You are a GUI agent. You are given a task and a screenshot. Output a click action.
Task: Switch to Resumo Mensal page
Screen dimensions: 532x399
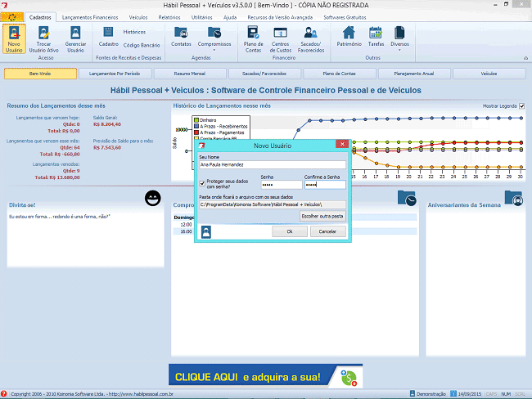click(190, 74)
